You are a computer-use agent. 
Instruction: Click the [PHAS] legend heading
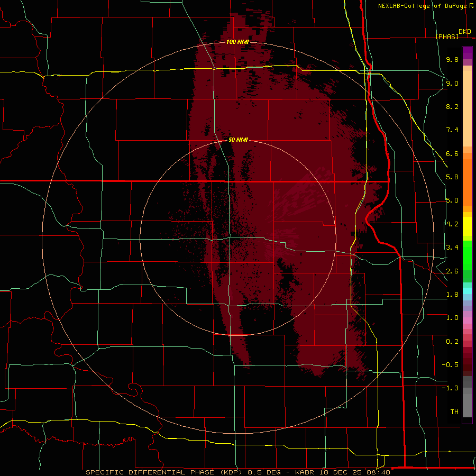tap(447, 36)
